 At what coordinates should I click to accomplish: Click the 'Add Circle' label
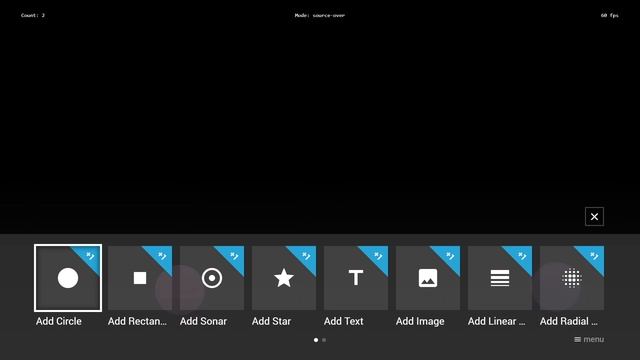[59, 321]
